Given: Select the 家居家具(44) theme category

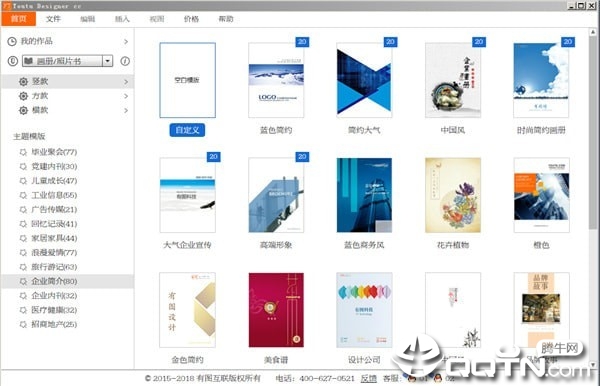Looking at the screenshot, I should 54,238.
